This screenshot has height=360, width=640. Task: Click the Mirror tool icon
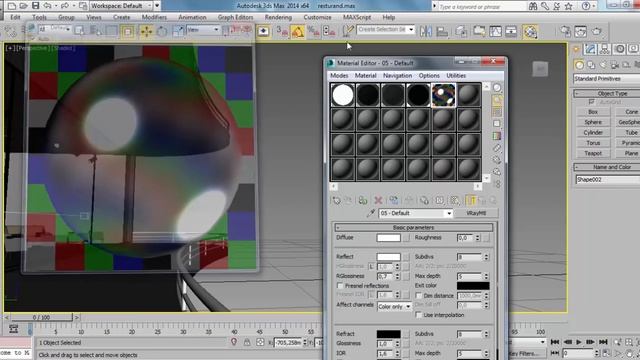coord(426,31)
